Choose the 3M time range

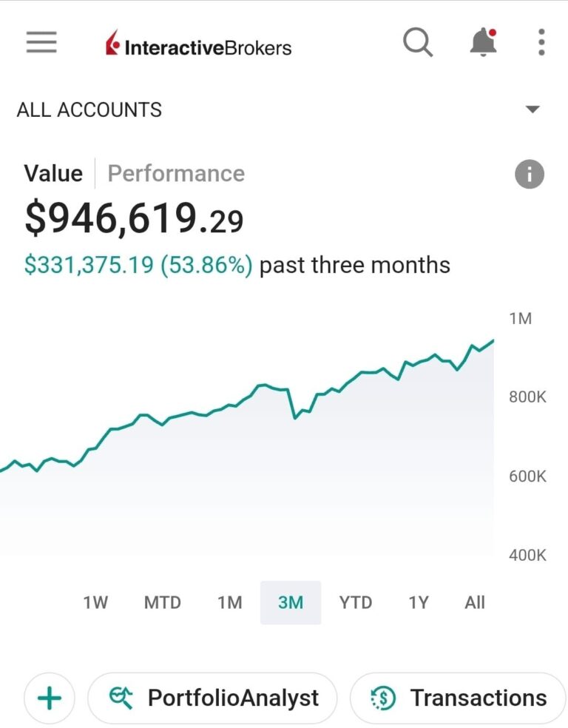point(291,602)
